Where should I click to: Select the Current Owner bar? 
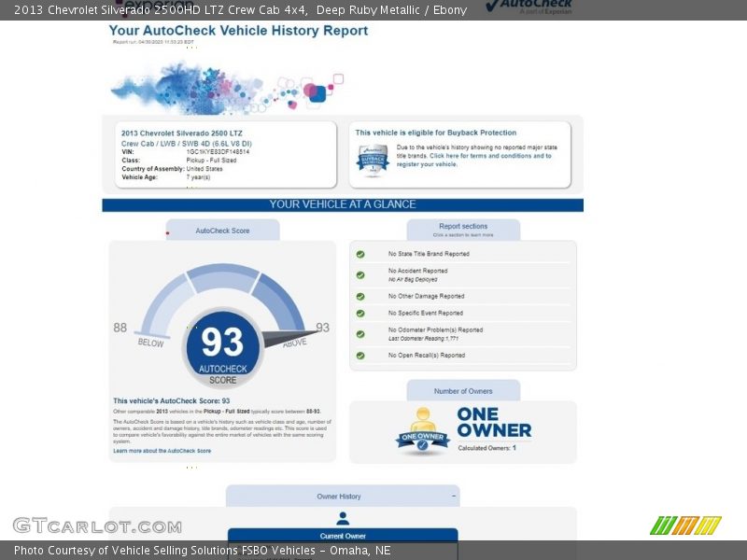pyautogui.click(x=343, y=536)
